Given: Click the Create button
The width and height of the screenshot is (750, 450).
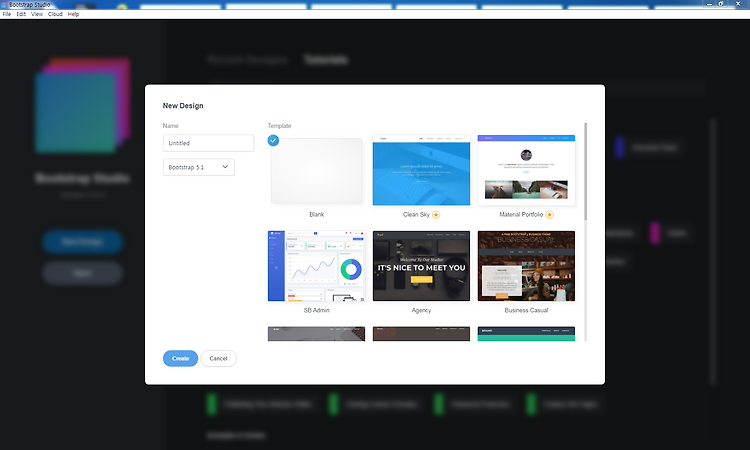Looking at the screenshot, I should click(x=180, y=358).
